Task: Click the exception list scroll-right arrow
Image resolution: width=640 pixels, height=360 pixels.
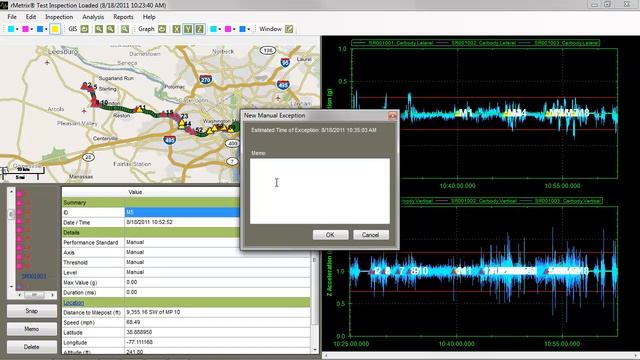Action: [52, 294]
